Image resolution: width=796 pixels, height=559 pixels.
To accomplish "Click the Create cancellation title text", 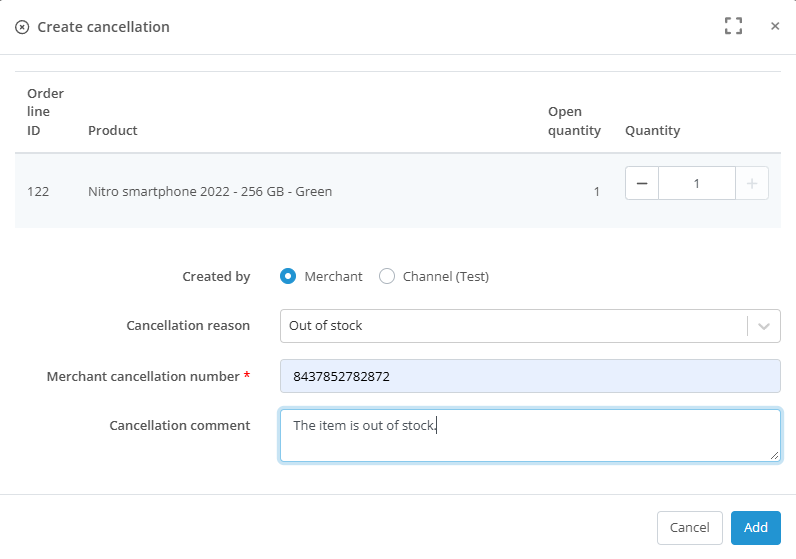I will pos(104,27).
